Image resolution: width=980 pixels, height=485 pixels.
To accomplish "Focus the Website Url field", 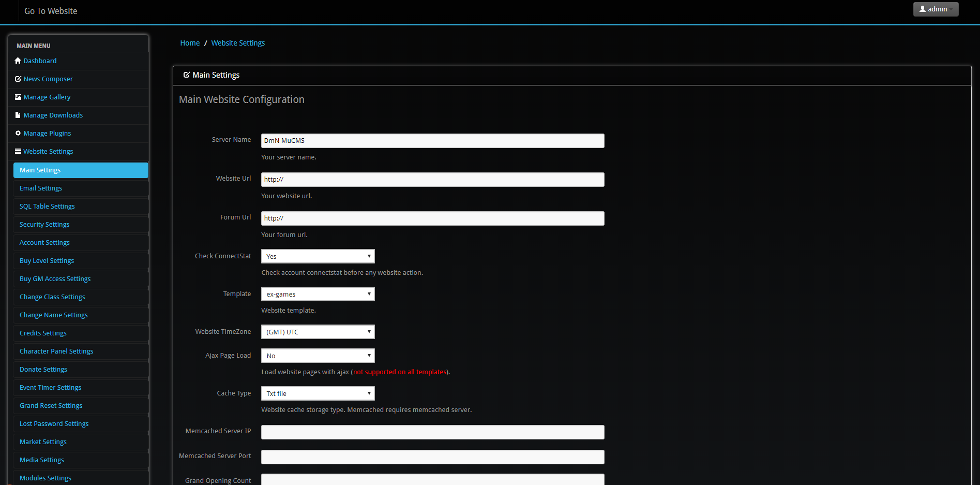I will pos(432,180).
